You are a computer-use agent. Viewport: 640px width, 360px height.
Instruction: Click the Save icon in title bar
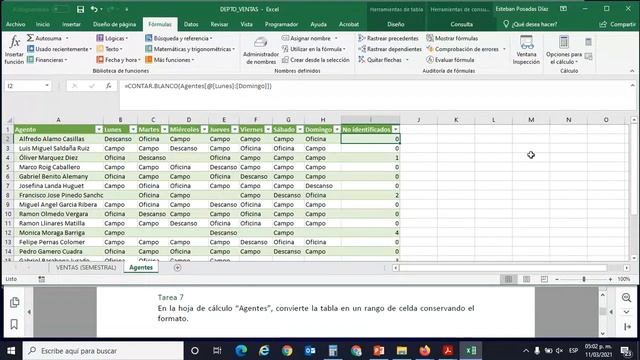80,9
